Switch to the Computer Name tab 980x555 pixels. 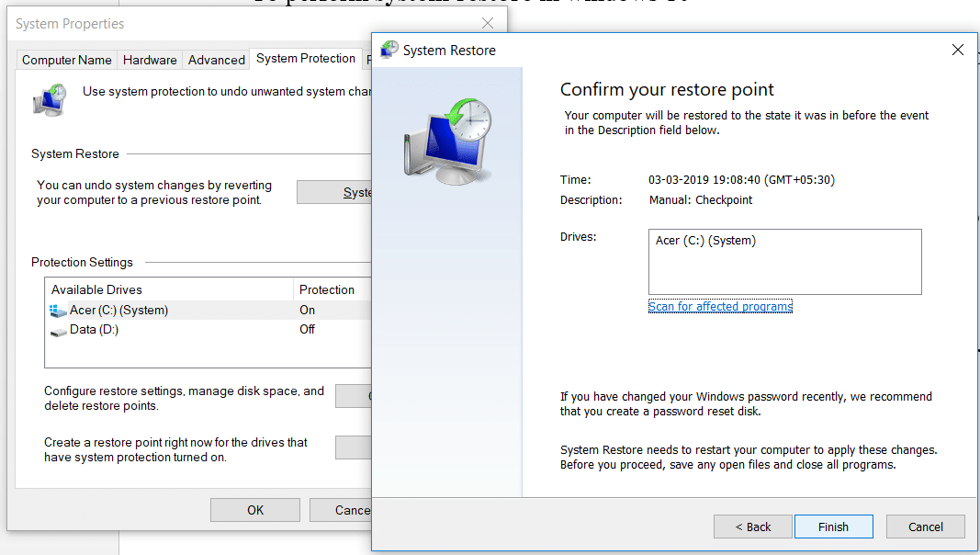[x=66, y=60]
